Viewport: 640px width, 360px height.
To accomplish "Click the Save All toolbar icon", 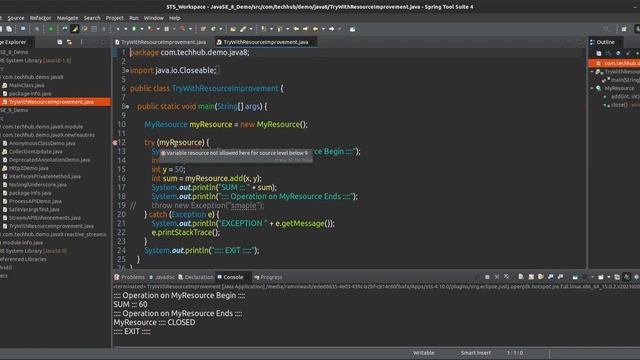I will (9, 29).
